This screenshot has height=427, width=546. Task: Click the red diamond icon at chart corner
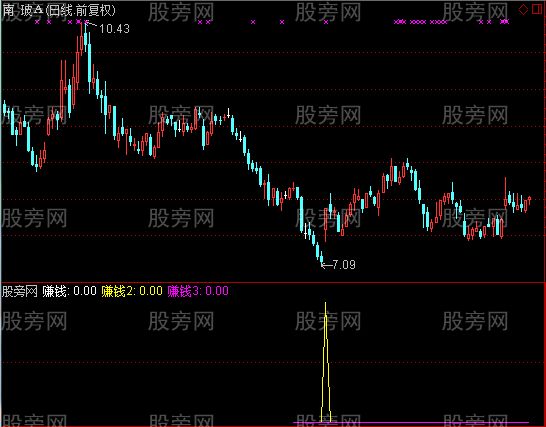[x=523, y=10]
